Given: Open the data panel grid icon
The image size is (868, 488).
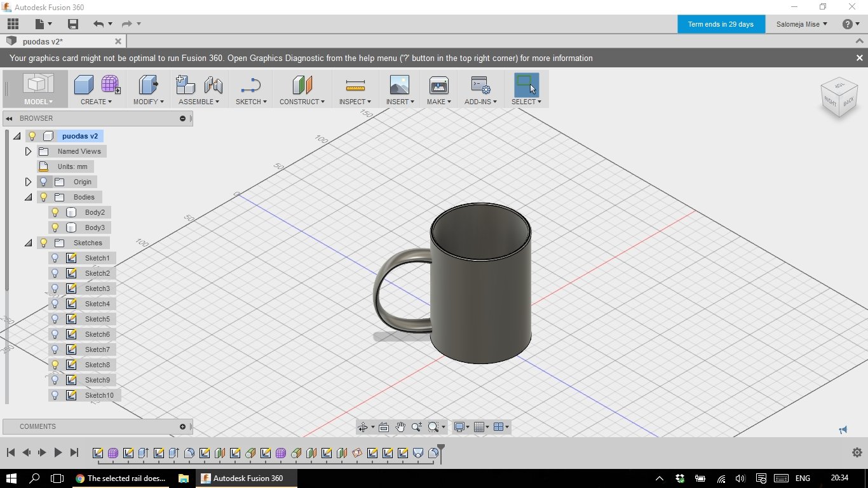Looking at the screenshot, I should pyautogui.click(x=13, y=24).
